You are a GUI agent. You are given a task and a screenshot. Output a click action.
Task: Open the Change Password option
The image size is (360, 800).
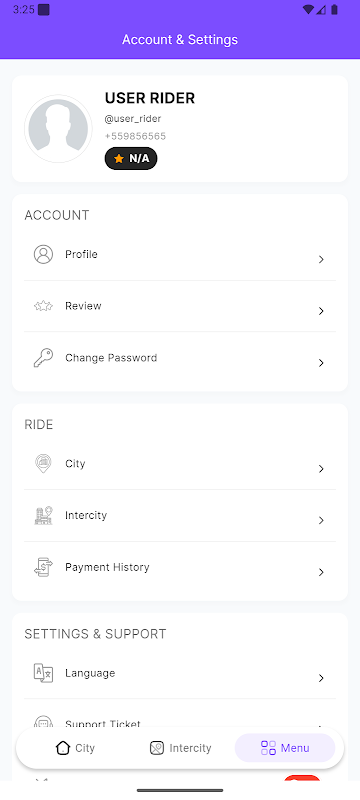click(180, 358)
